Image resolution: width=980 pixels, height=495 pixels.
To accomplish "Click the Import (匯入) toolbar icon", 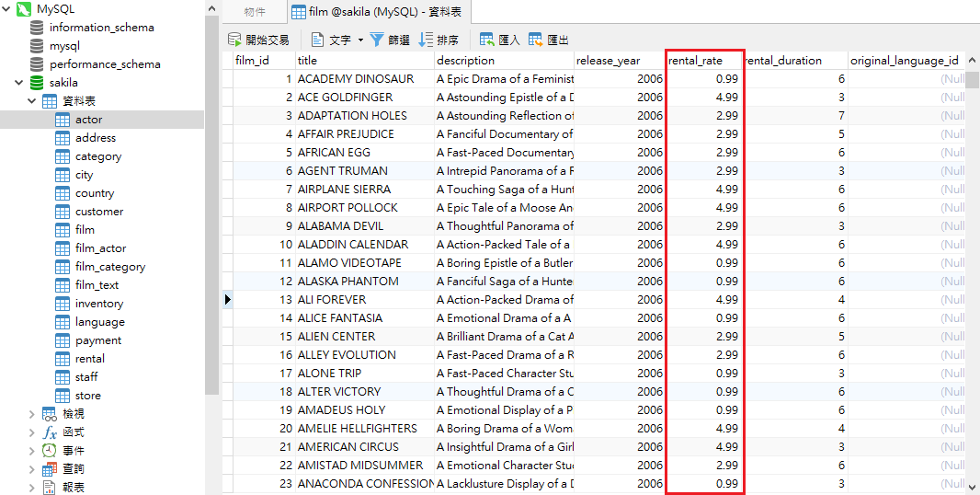I will pyautogui.click(x=486, y=40).
